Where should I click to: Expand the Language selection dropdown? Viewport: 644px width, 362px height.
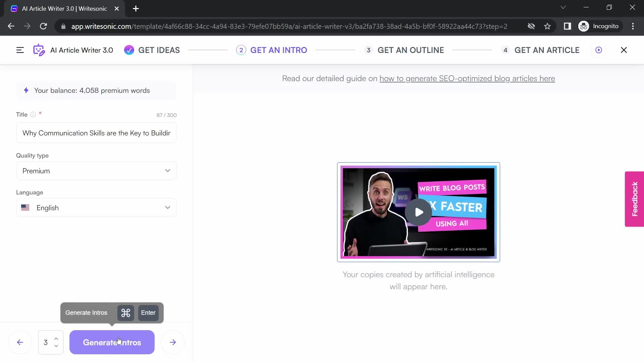pyautogui.click(x=168, y=208)
